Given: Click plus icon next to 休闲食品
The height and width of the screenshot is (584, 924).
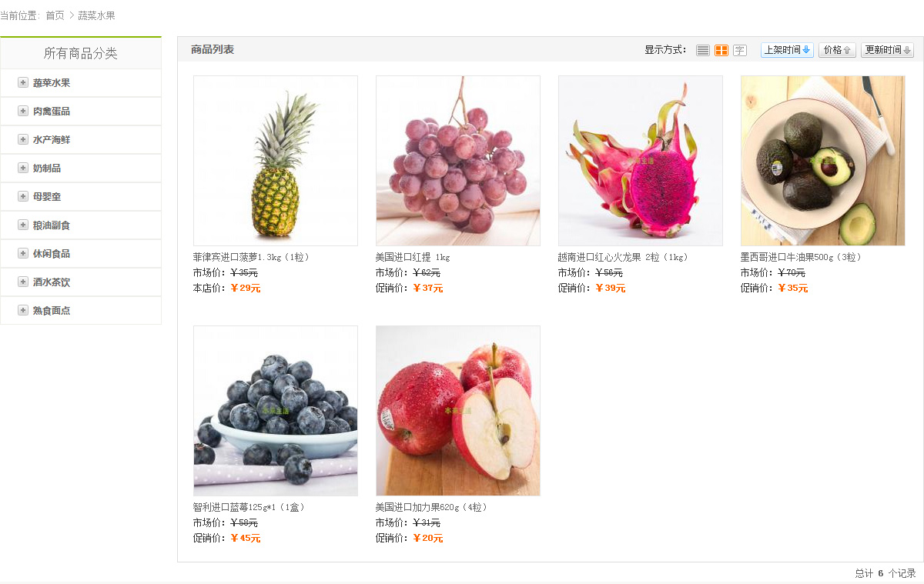Looking at the screenshot, I should 23,253.
